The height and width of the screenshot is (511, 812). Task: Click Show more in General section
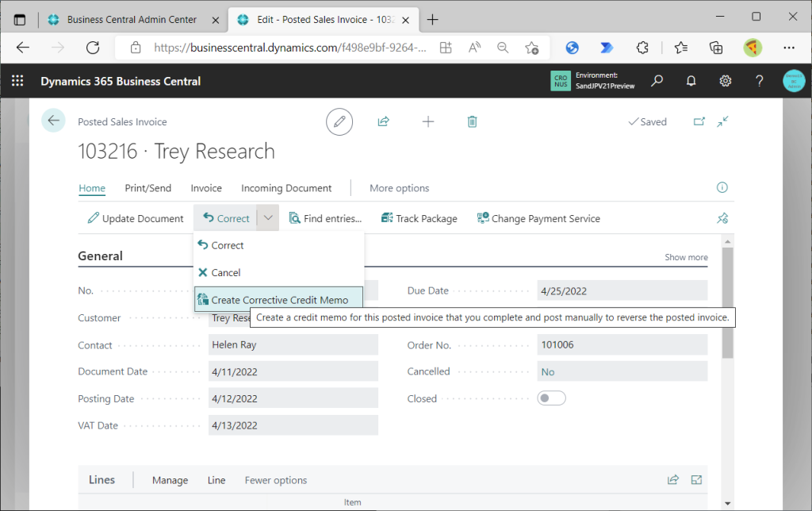(686, 257)
